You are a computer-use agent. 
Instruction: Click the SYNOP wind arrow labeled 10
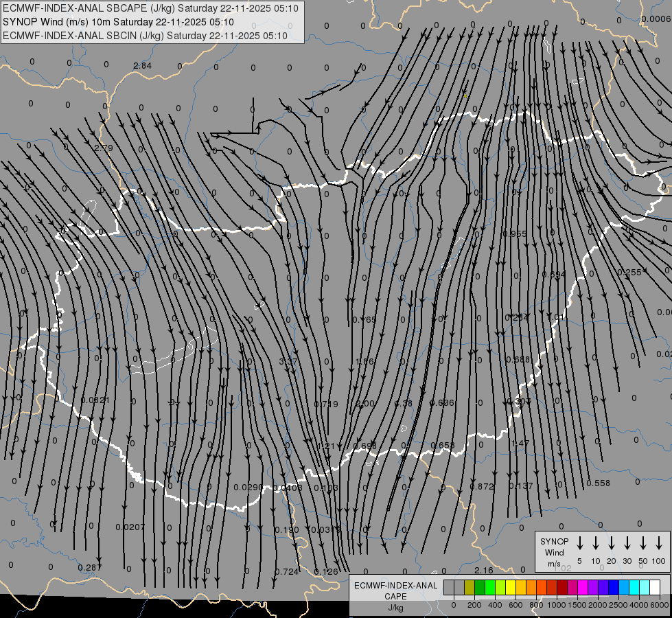pos(595,543)
